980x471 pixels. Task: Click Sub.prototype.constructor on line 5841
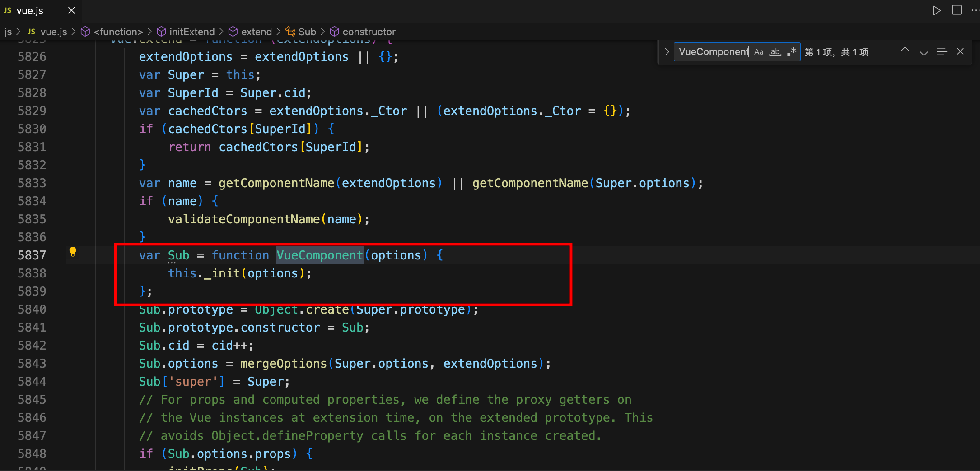tap(229, 328)
